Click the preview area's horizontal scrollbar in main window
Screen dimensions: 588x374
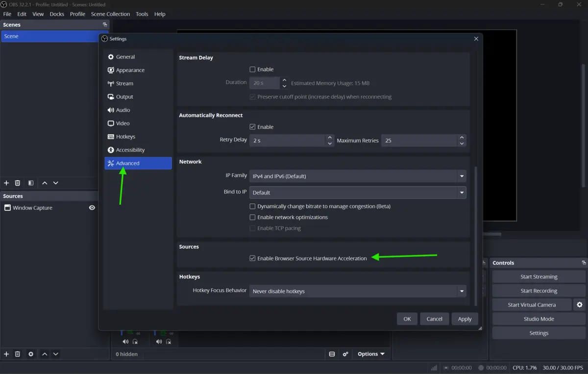(x=492, y=234)
